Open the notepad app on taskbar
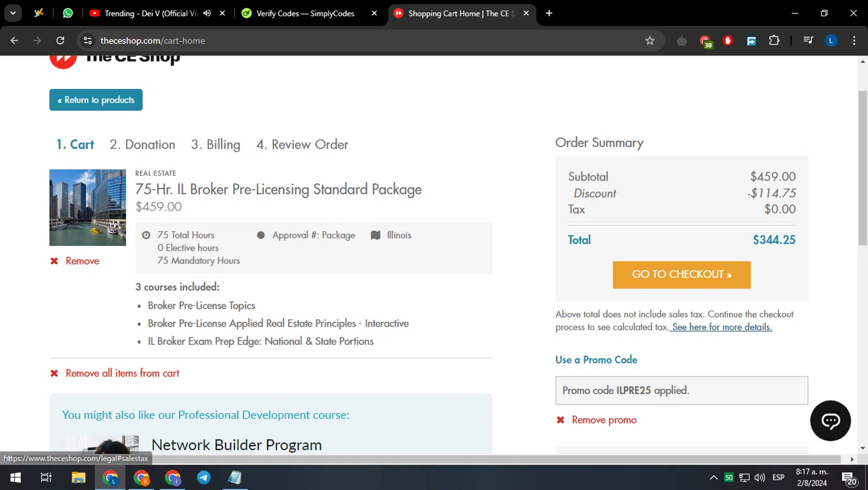The width and height of the screenshot is (868, 490). pyautogui.click(x=235, y=477)
